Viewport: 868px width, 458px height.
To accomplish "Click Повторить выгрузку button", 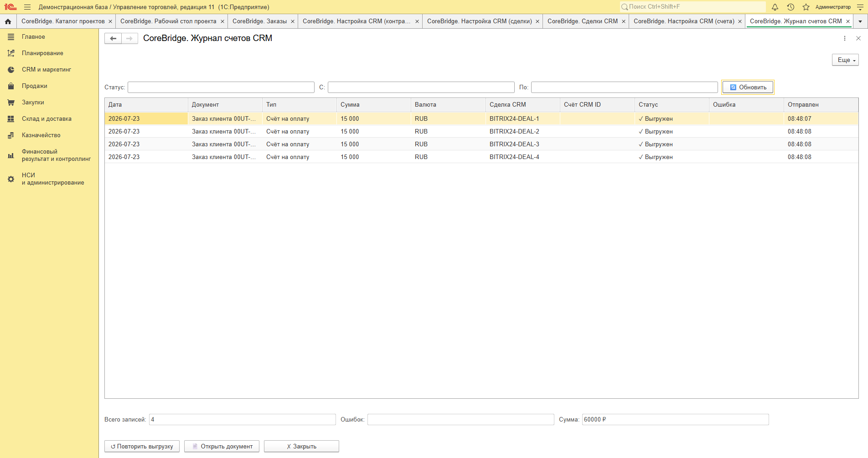I will point(142,447).
